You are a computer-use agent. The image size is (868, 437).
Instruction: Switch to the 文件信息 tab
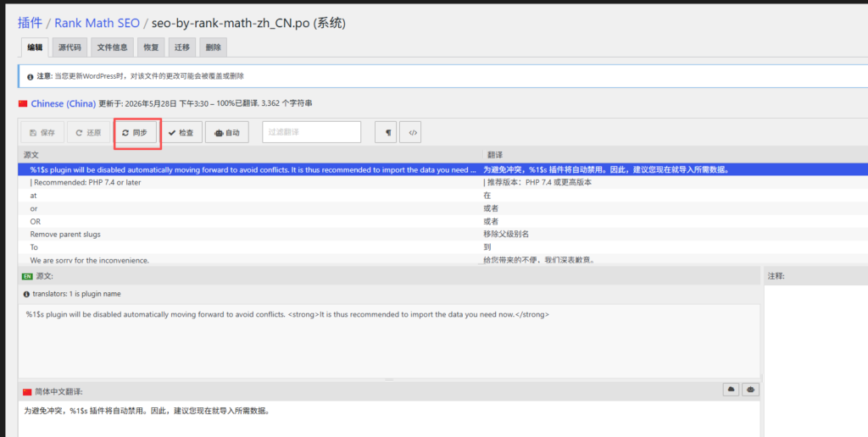(113, 47)
